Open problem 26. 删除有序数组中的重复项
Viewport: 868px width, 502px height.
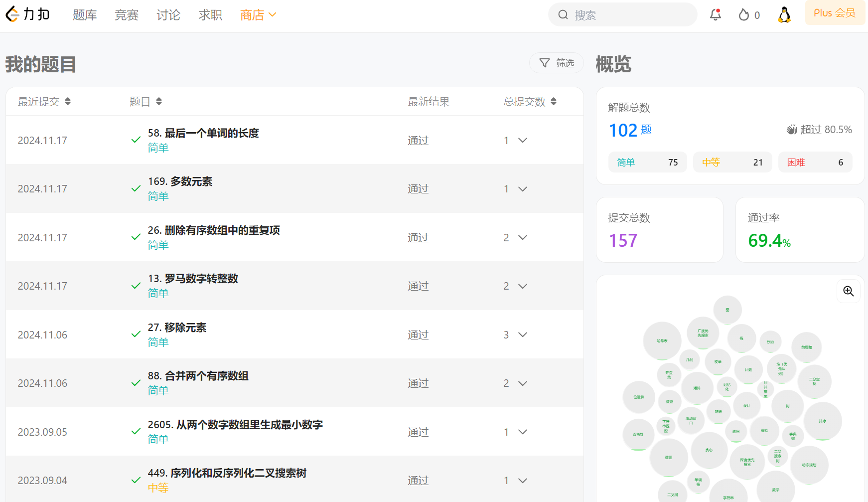click(214, 230)
